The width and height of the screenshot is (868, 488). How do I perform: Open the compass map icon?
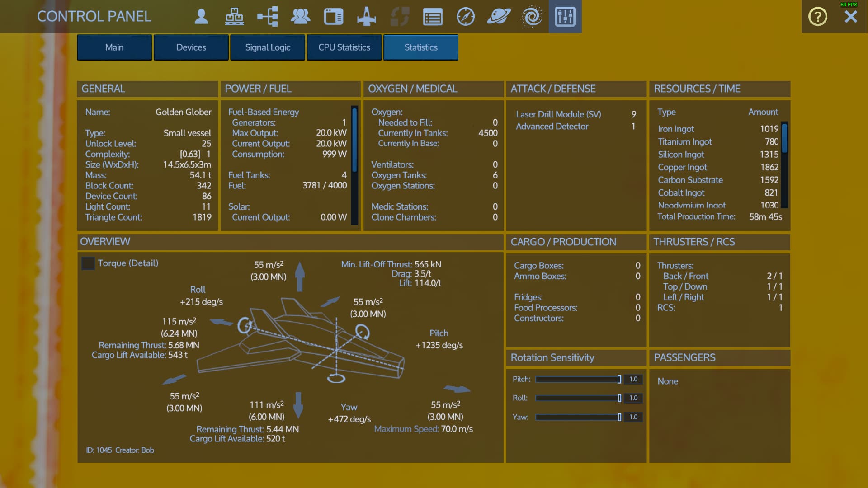tap(466, 17)
